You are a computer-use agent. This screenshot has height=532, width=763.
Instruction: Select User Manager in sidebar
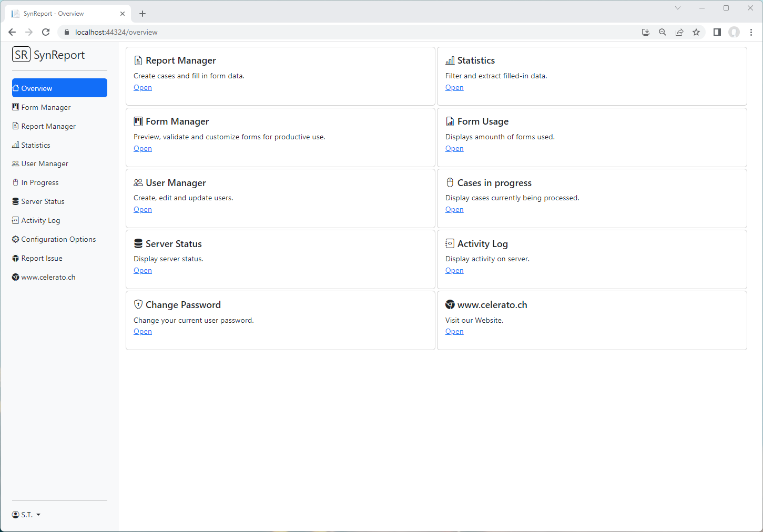pos(45,163)
